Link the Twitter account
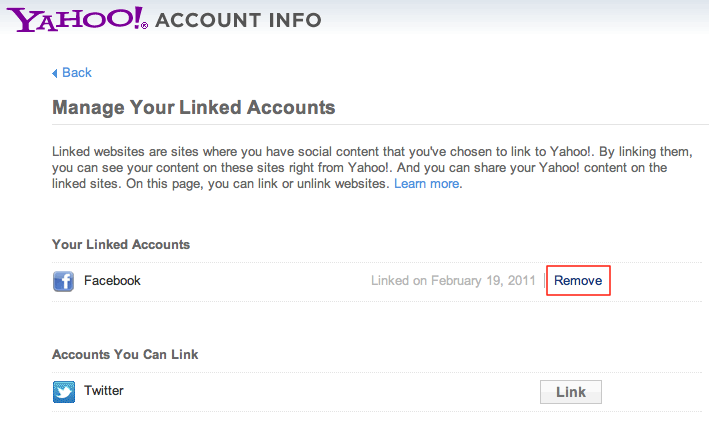Viewport: 709px width, 435px height. coord(571,392)
